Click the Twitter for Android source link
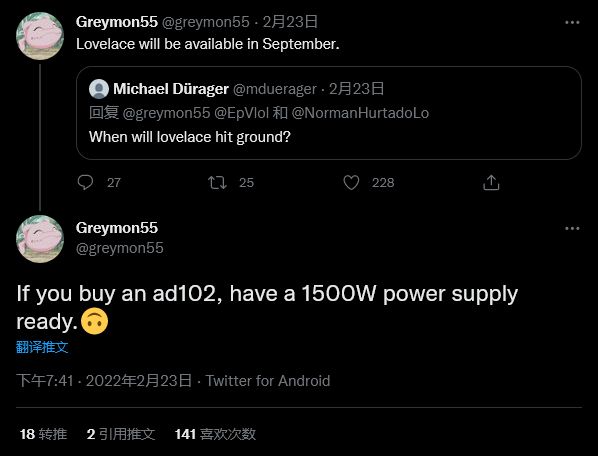The width and height of the screenshot is (598, 456). (268, 381)
